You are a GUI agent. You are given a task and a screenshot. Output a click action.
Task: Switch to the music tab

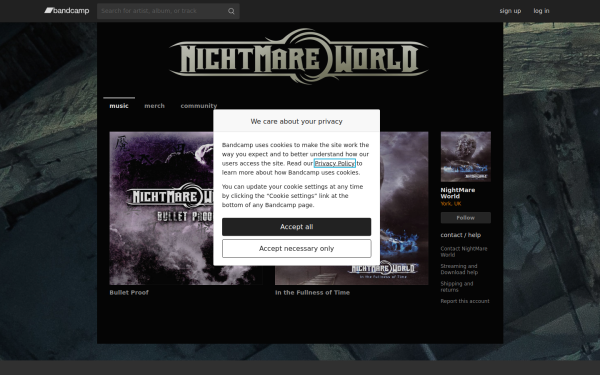pyautogui.click(x=119, y=106)
